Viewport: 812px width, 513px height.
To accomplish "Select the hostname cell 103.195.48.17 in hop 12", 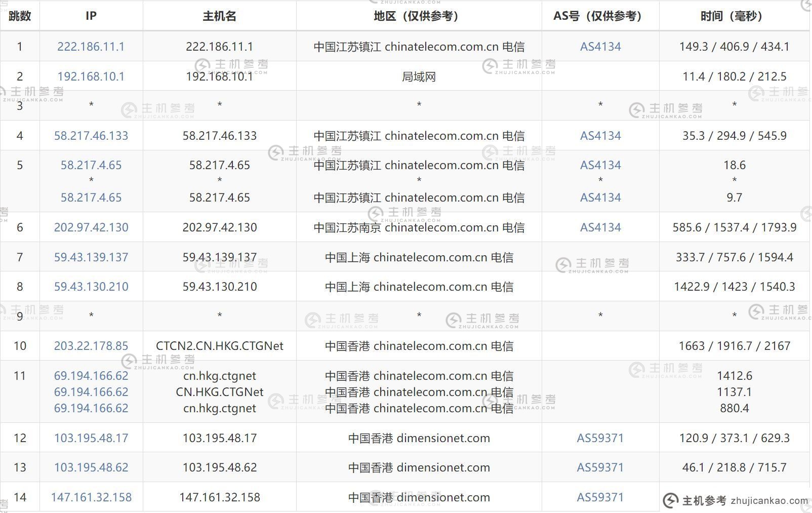I will (220, 438).
